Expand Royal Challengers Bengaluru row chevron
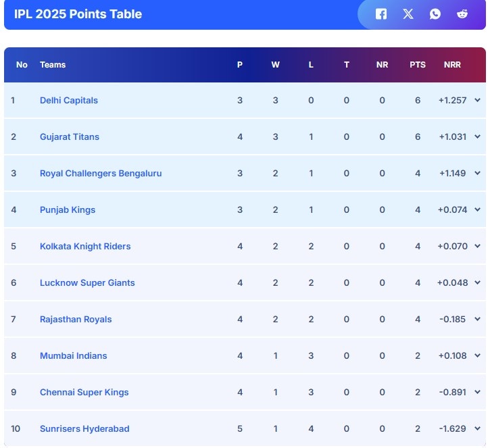This screenshot has width=490, height=448. tap(477, 174)
